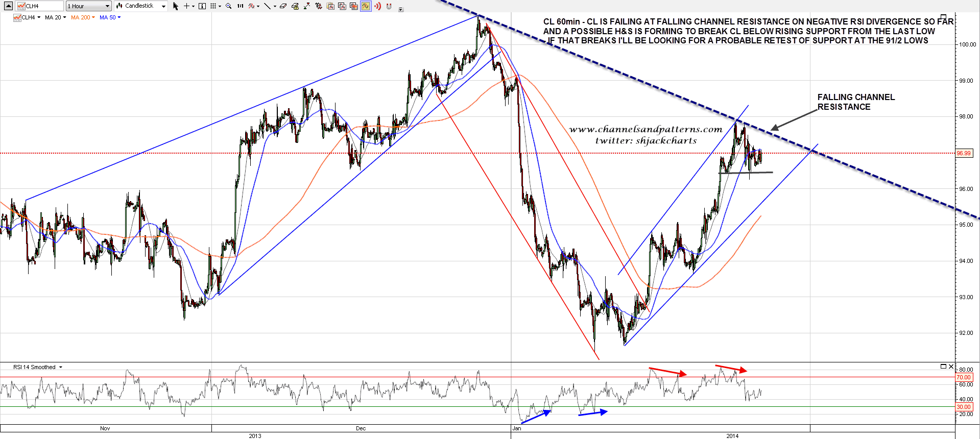The height and width of the screenshot is (439, 980).
Task: Click the magnet snap icon
Action: [389, 6]
